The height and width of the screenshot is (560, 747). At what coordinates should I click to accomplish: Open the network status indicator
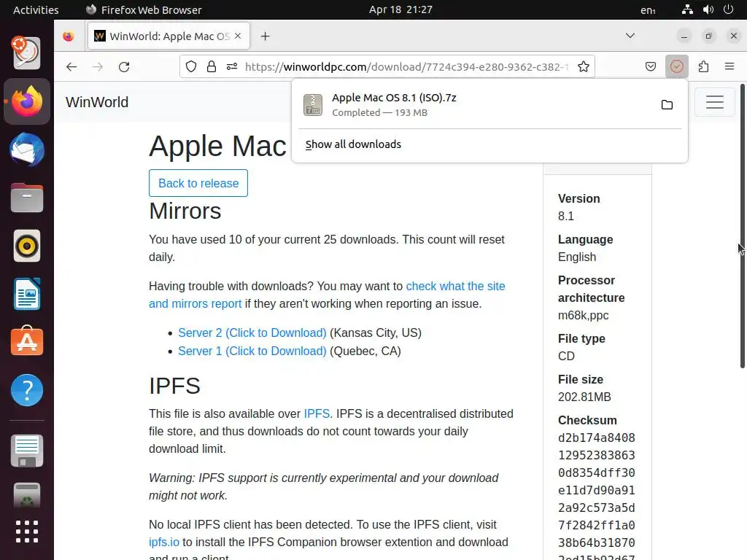point(687,9)
